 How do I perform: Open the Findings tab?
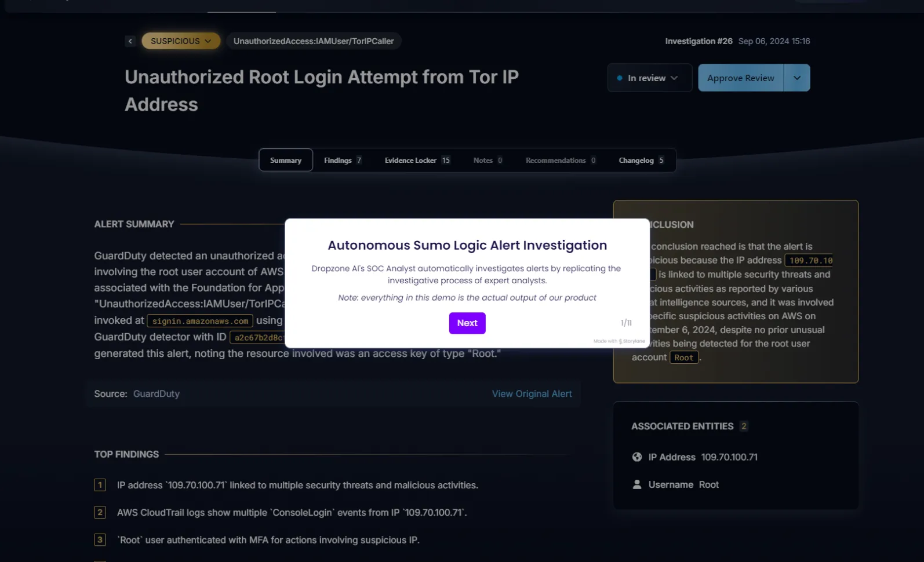click(x=343, y=160)
